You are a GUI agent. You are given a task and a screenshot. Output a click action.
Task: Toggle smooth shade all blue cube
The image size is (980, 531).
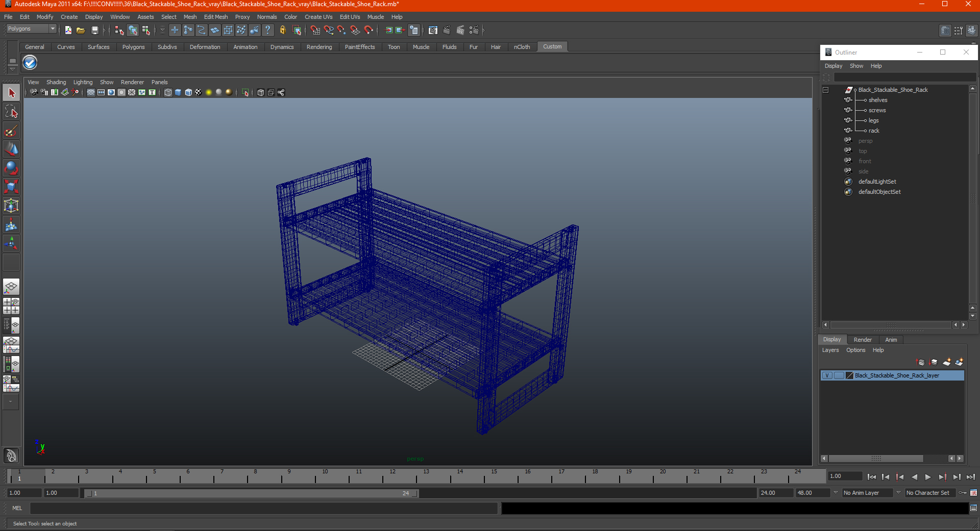click(178, 92)
